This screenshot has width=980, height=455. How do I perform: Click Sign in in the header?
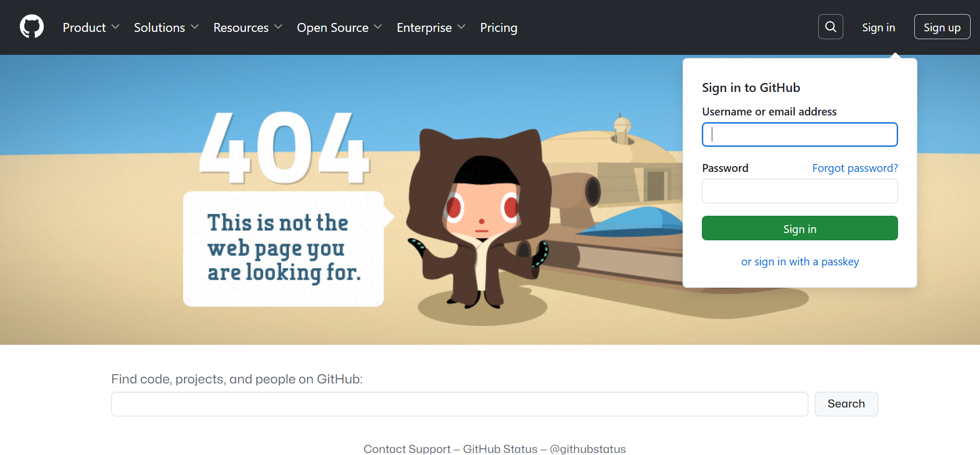click(x=878, y=27)
